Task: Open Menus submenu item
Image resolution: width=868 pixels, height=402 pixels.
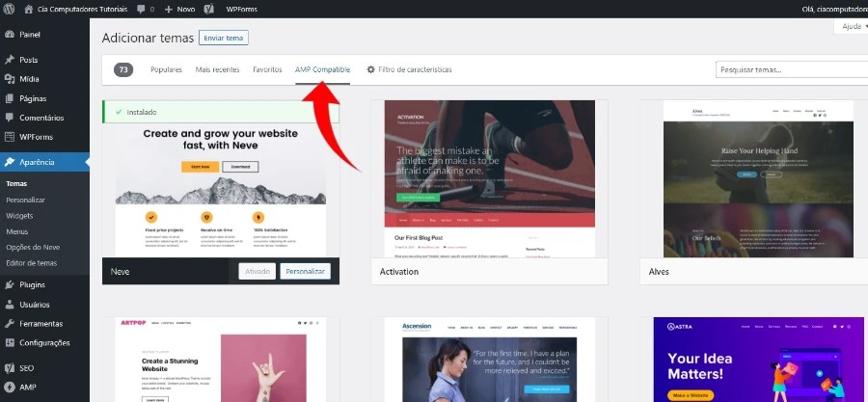Action: coord(17,231)
